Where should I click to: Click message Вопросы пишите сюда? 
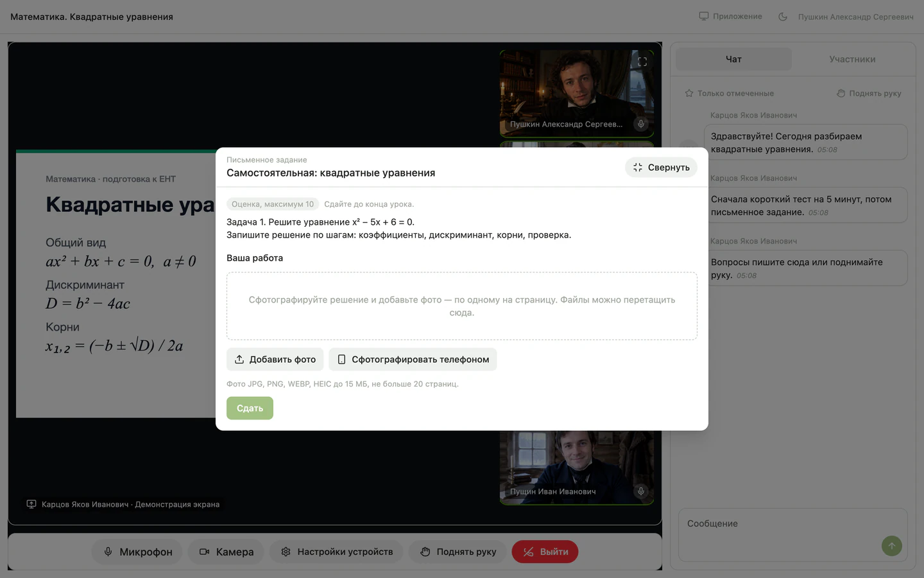pyautogui.click(x=806, y=268)
